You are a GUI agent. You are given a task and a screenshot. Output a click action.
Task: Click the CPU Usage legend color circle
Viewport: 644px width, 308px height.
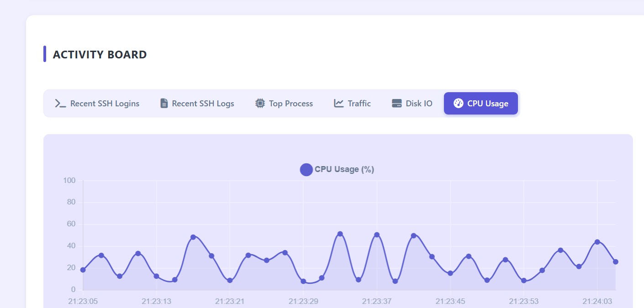click(x=306, y=170)
